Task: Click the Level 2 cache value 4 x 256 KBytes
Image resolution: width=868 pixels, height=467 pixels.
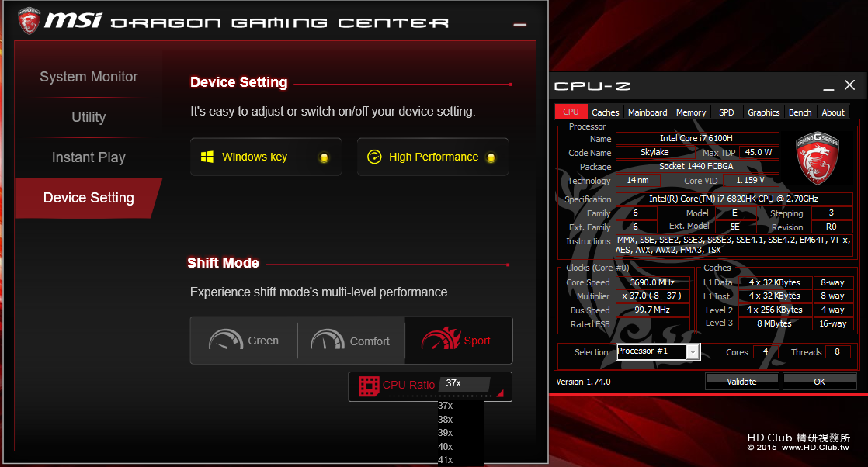Action: pyautogui.click(x=775, y=310)
